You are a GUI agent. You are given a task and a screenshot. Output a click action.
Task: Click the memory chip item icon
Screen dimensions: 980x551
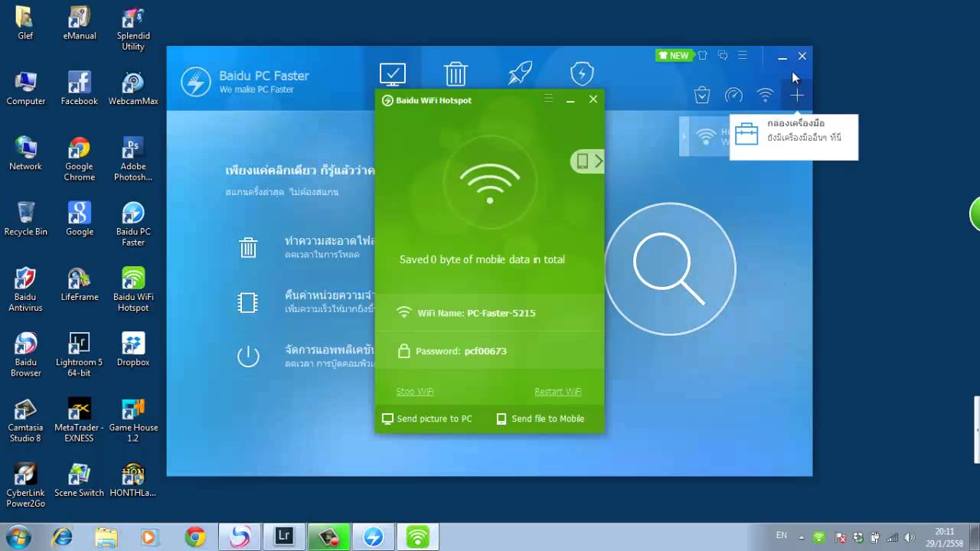click(x=247, y=302)
